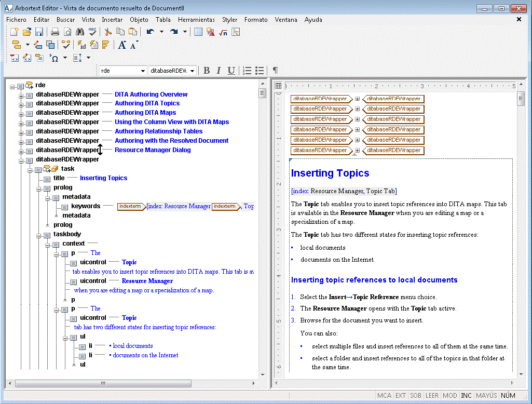
Task: Save the document using the floppy disk icon
Action: (x=39, y=32)
